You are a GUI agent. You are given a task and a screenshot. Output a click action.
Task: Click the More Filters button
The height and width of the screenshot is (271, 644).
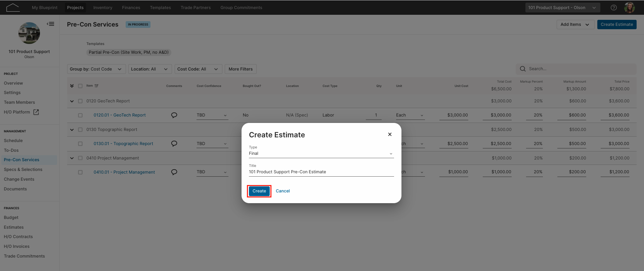(241, 69)
